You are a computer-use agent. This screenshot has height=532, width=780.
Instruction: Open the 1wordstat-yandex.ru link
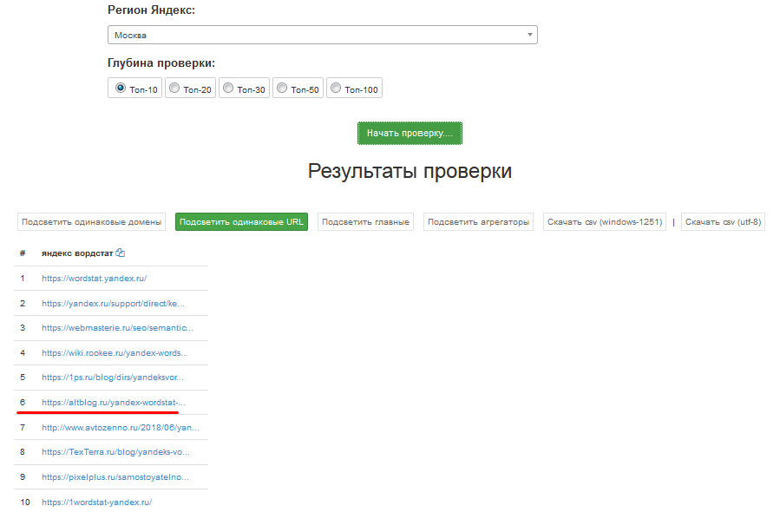tap(96, 502)
